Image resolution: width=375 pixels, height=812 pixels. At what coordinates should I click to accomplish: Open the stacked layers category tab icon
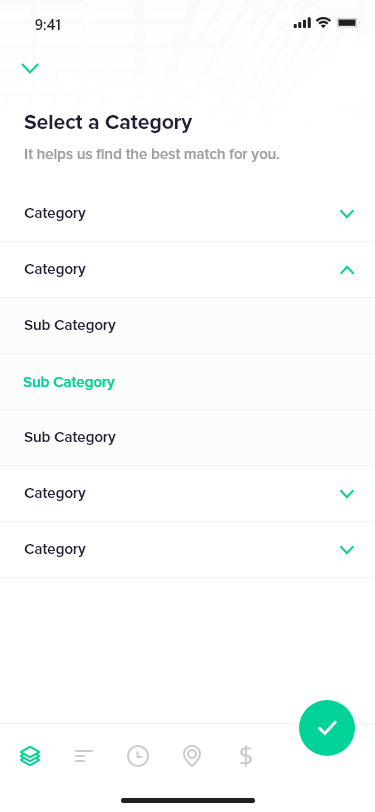(x=30, y=756)
